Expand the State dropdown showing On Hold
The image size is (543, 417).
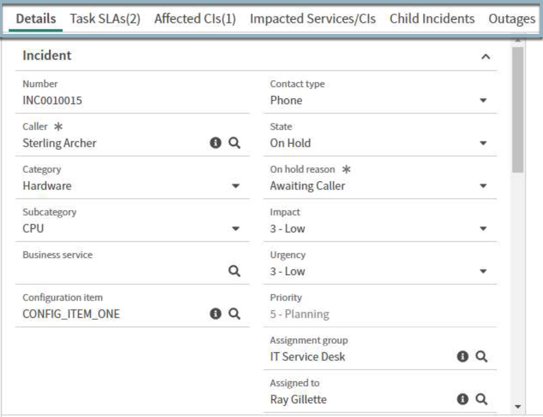tap(380, 143)
